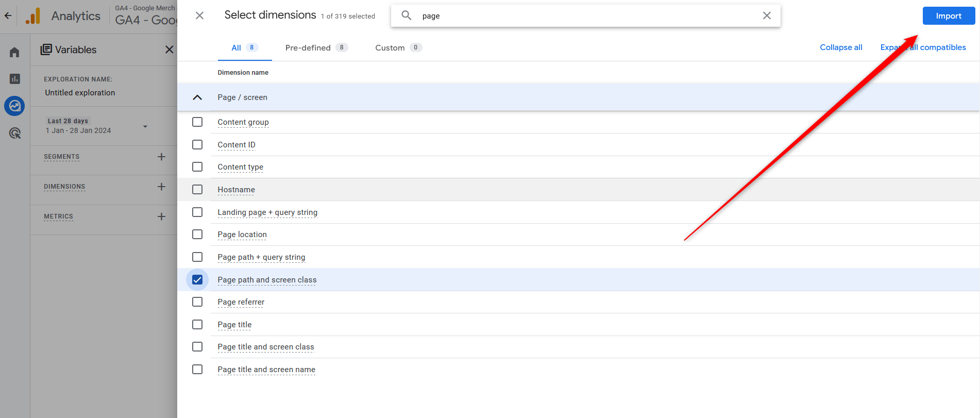Check the Content ID checkbox
The image size is (980, 418).
197,145
